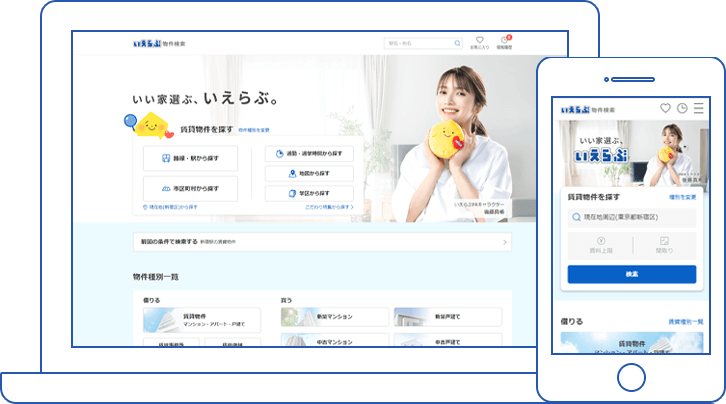Expand 前回の条件で検索する row
This screenshot has width=726, height=404.
coord(322,242)
